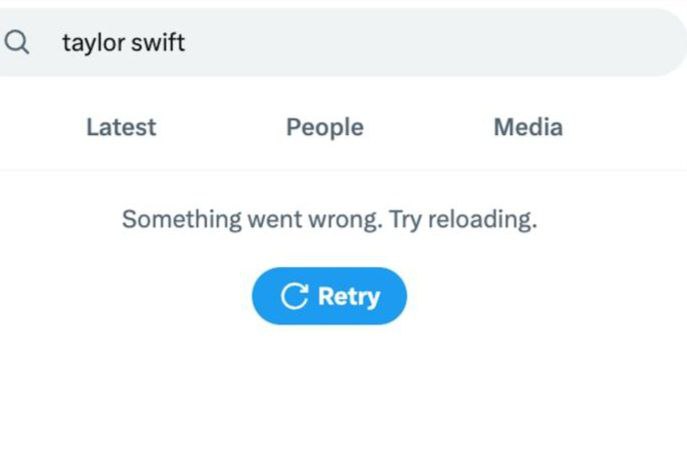Place cursor in the 'taylor swift' query text
Viewport: 687px width, 456px height.
pos(124,43)
